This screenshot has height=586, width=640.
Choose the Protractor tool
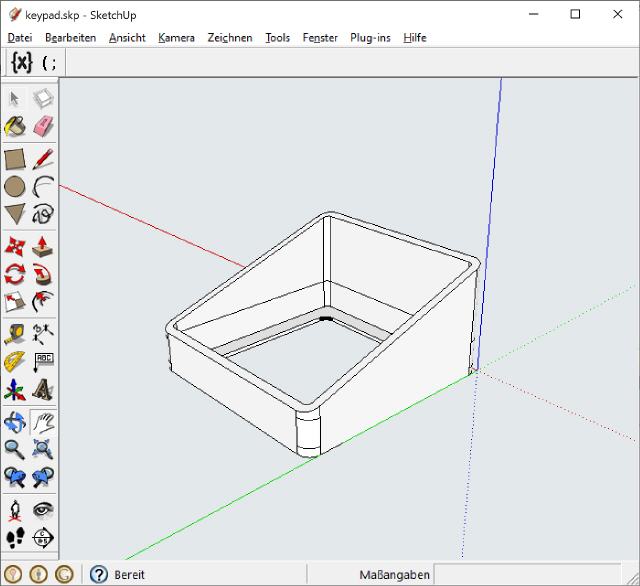(15, 362)
